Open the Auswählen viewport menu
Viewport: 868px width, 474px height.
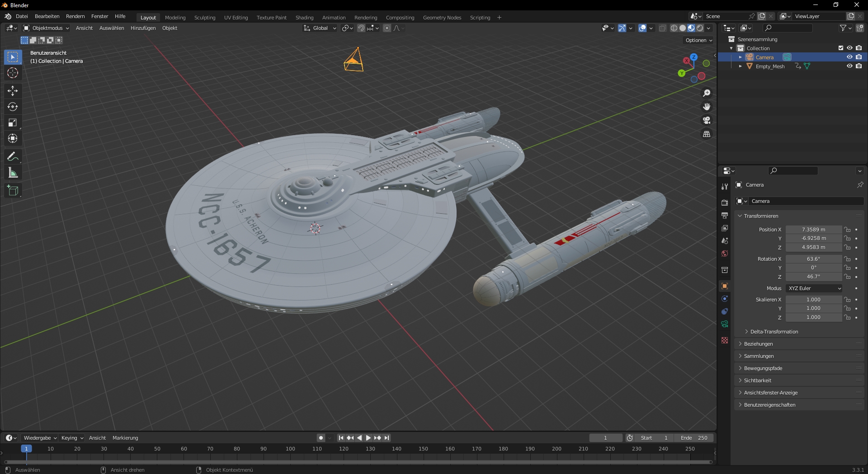[112, 28]
